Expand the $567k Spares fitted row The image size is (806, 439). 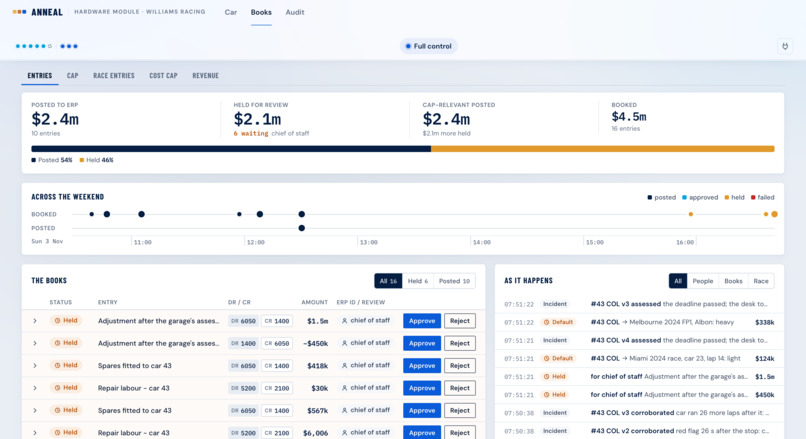pos(35,410)
